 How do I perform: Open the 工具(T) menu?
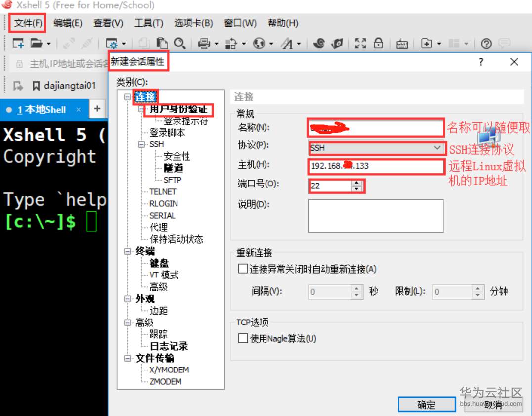point(149,23)
